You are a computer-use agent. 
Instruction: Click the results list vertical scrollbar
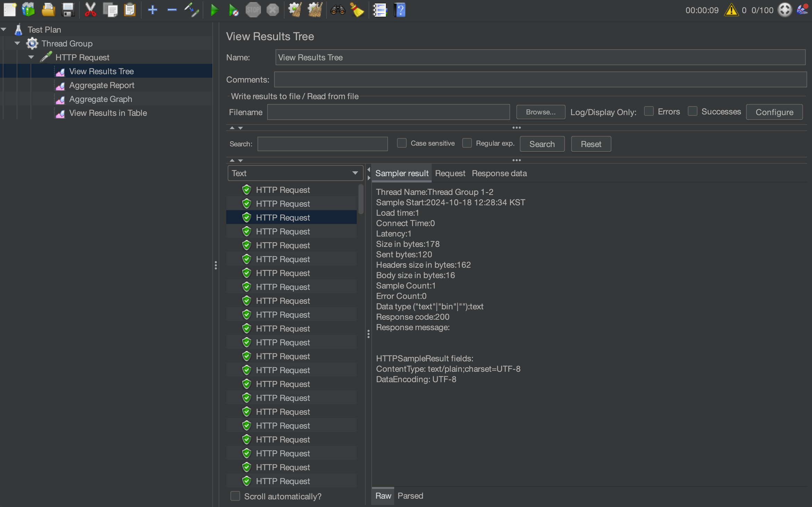click(x=361, y=199)
